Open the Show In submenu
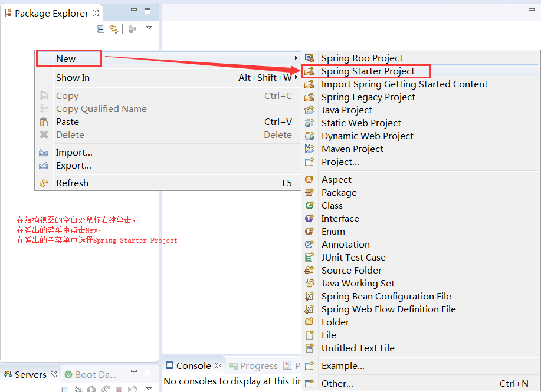The image size is (541, 392). pyautogui.click(x=168, y=78)
